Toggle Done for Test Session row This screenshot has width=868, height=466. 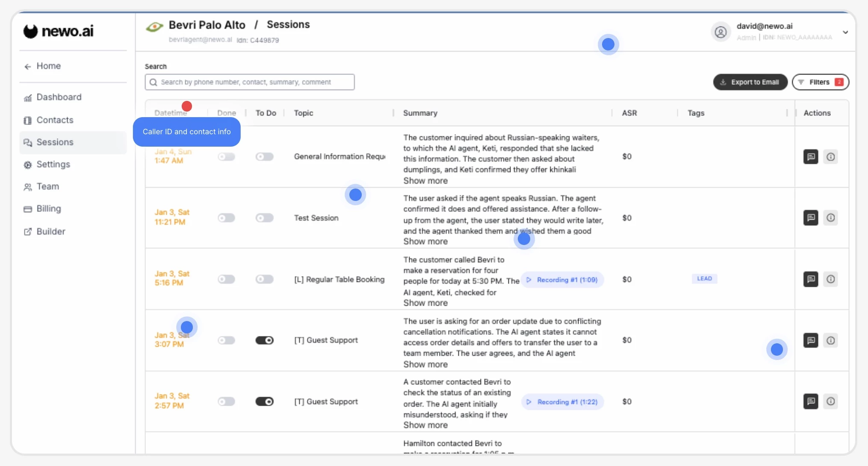pos(227,218)
